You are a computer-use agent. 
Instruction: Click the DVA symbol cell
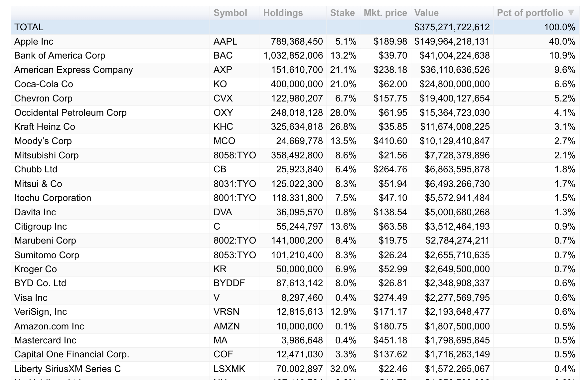point(223,212)
